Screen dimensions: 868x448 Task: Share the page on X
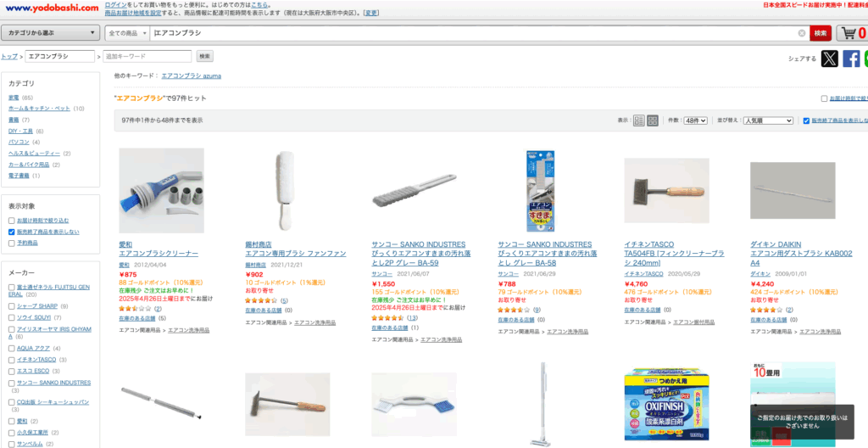829,59
